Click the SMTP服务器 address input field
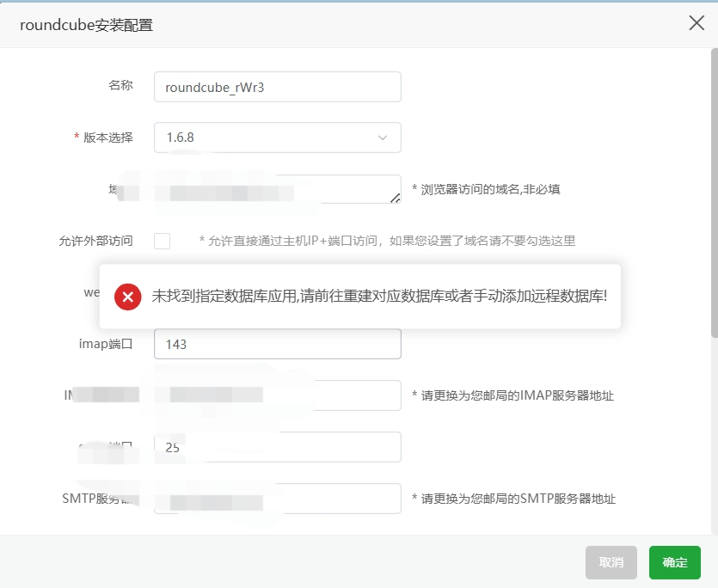Screen dimensions: 718x588 click(278, 499)
